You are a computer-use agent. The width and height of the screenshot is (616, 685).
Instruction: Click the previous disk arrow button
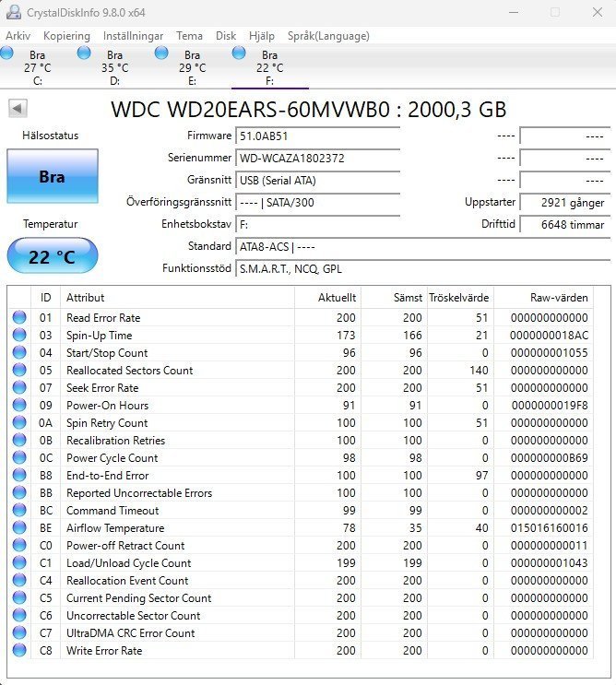coord(18,109)
